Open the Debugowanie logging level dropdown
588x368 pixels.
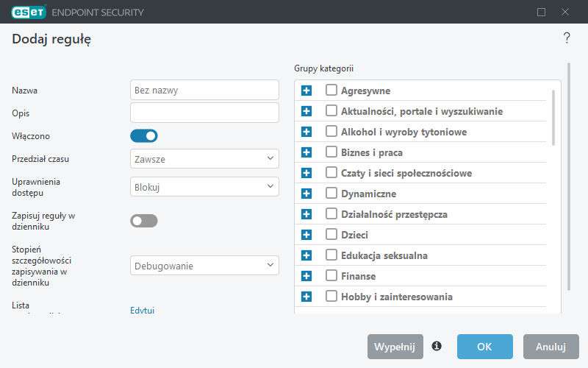(204, 266)
